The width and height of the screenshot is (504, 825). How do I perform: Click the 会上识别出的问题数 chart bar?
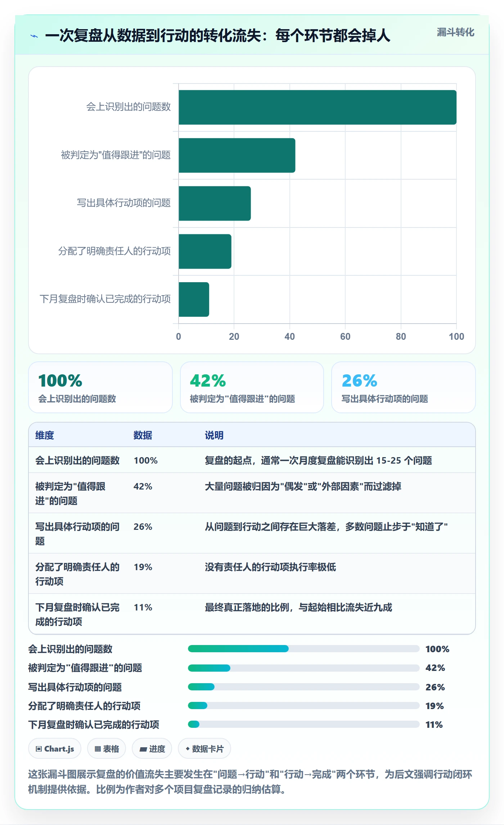(x=318, y=107)
